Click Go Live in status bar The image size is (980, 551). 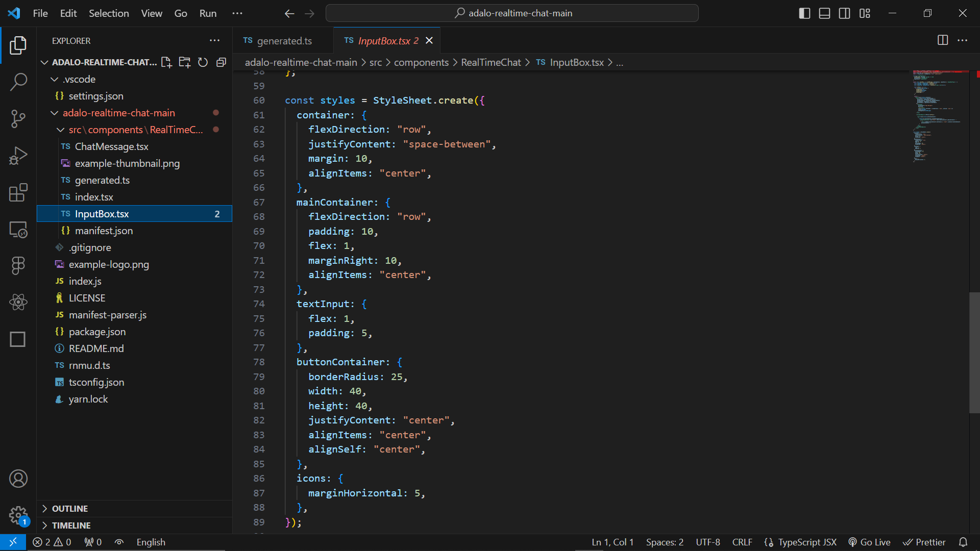click(869, 542)
